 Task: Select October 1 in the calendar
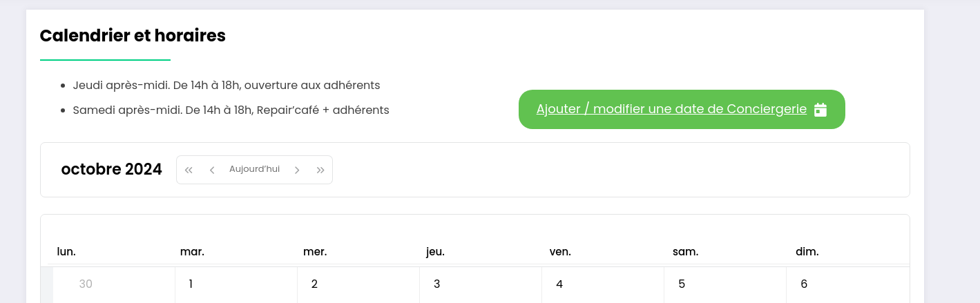click(x=236, y=285)
